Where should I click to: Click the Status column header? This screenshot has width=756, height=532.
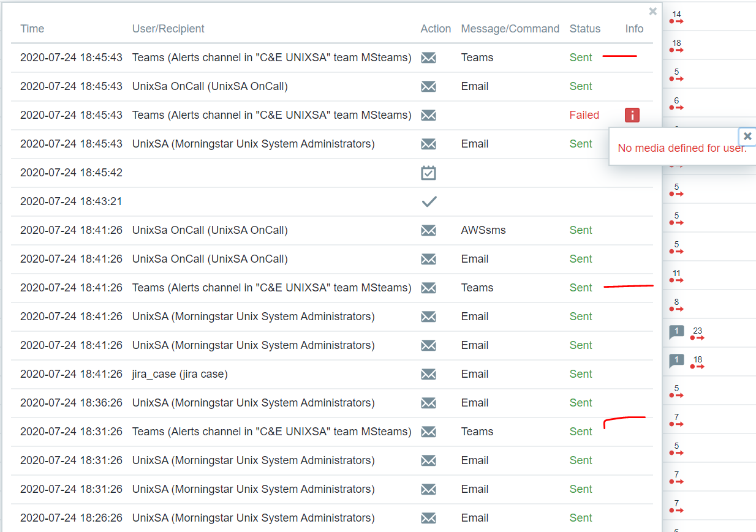pyautogui.click(x=584, y=29)
